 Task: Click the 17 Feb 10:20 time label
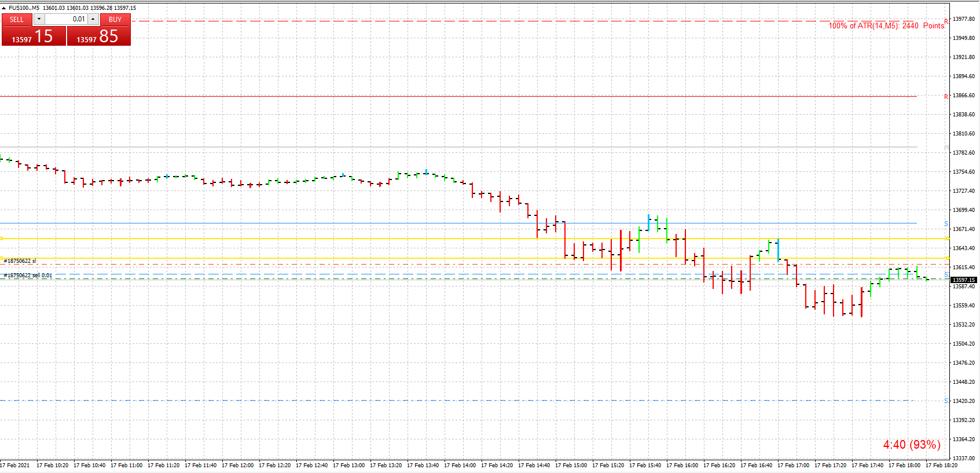(52, 465)
